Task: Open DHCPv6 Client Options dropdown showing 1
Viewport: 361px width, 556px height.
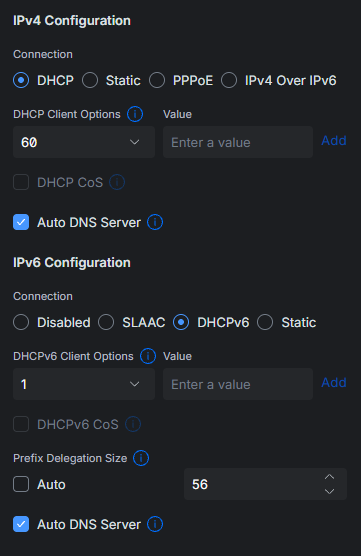Action: pyautogui.click(x=84, y=384)
